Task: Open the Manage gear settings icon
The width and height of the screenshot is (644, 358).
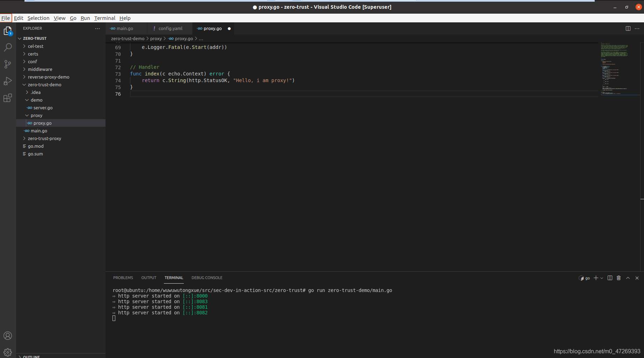Action: click(x=8, y=352)
